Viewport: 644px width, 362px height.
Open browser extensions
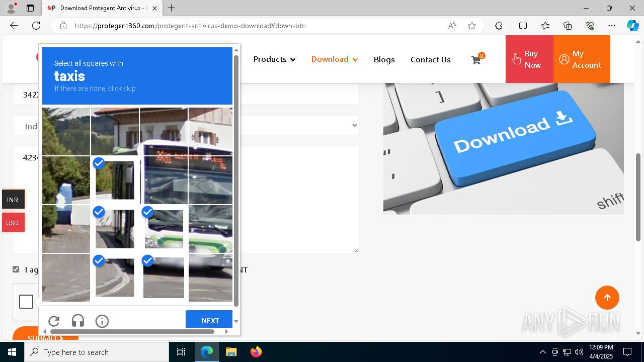[499, 26]
